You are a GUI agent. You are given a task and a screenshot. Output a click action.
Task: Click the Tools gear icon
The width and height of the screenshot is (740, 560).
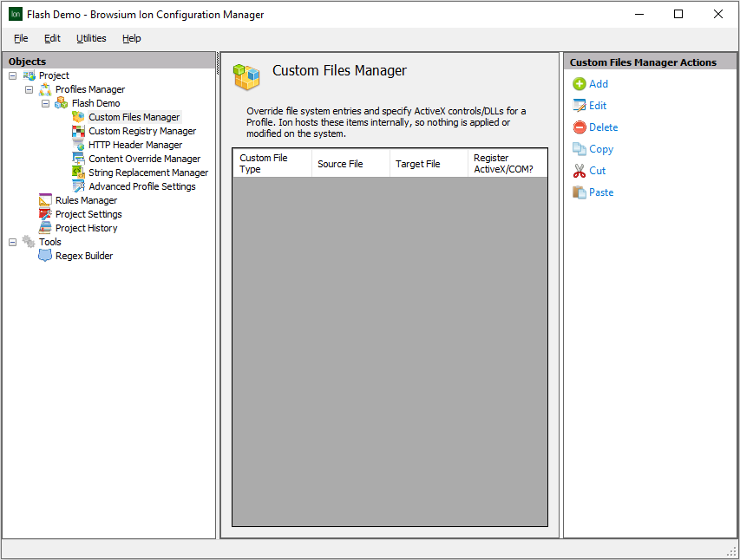[x=29, y=242]
